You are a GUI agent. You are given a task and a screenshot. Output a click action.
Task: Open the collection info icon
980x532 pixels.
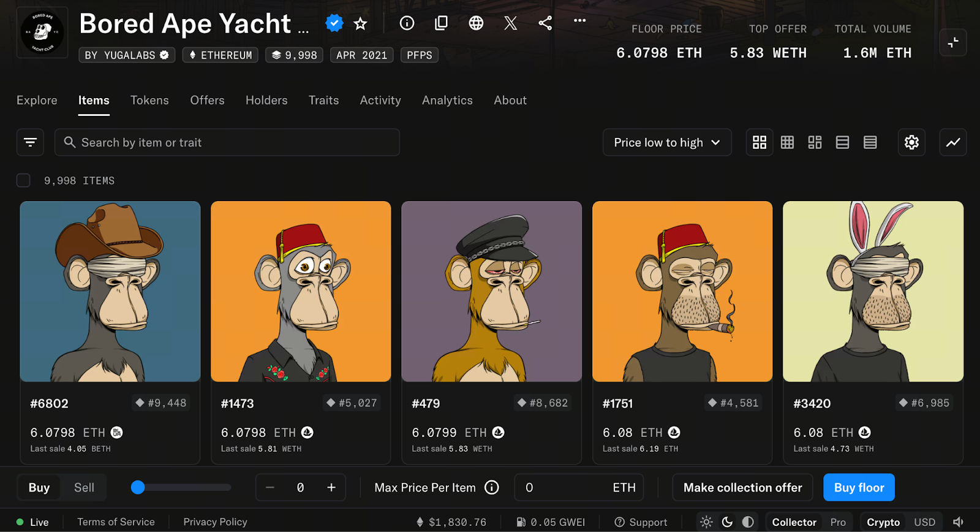407,23
